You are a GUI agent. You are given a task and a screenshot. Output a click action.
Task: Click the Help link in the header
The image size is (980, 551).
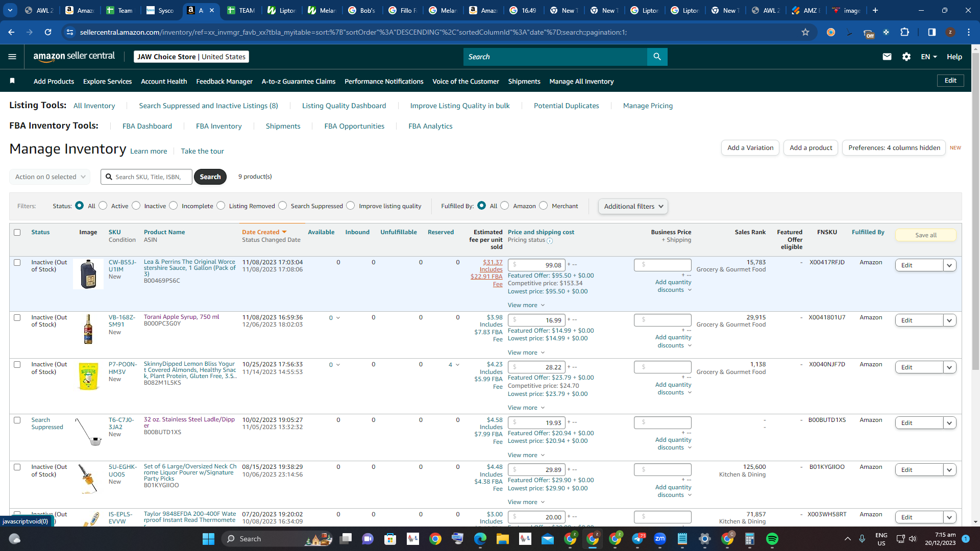click(954, 57)
